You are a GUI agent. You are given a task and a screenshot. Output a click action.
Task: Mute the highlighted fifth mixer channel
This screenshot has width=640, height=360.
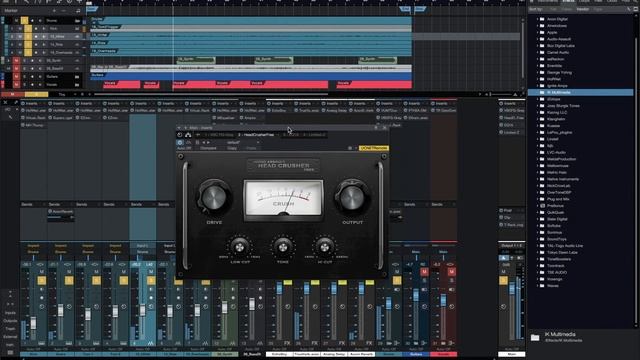[151, 272]
